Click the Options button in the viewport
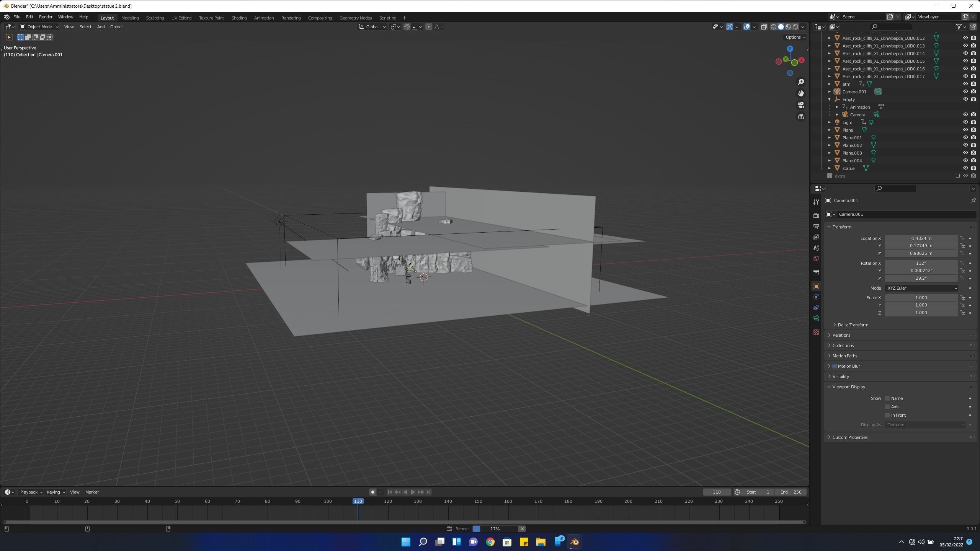Image resolution: width=980 pixels, height=551 pixels. tap(795, 37)
